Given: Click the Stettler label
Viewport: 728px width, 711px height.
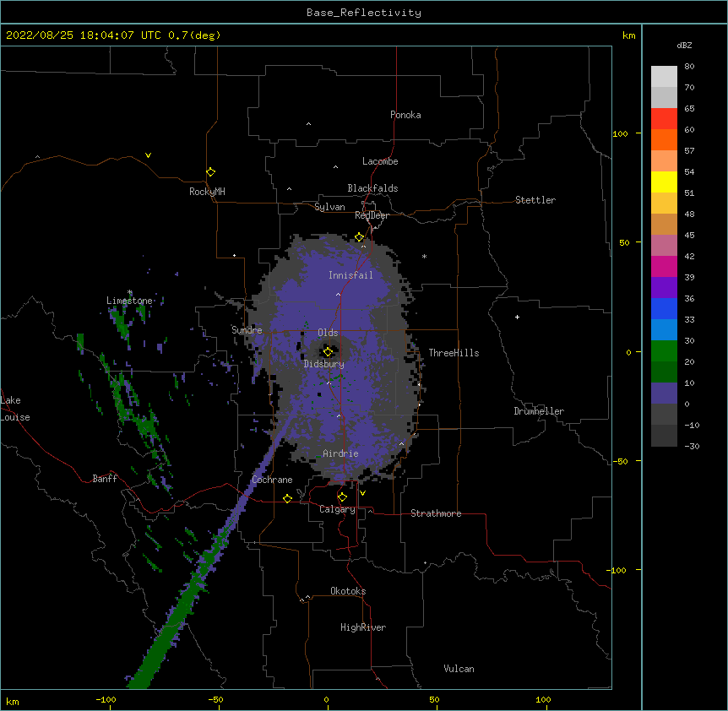Looking at the screenshot, I should (x=535, y=200).
